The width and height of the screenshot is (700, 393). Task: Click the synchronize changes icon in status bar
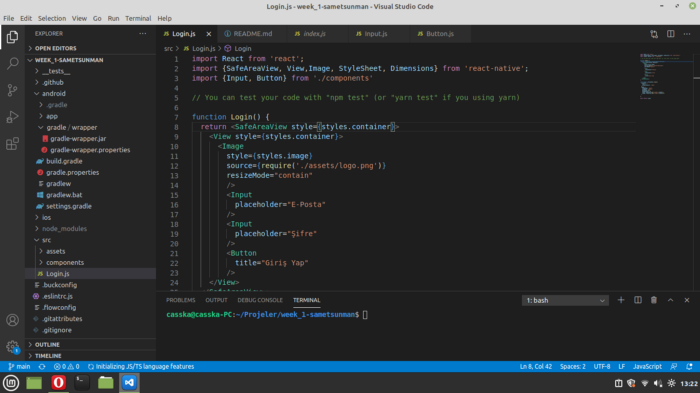point(42,367)
